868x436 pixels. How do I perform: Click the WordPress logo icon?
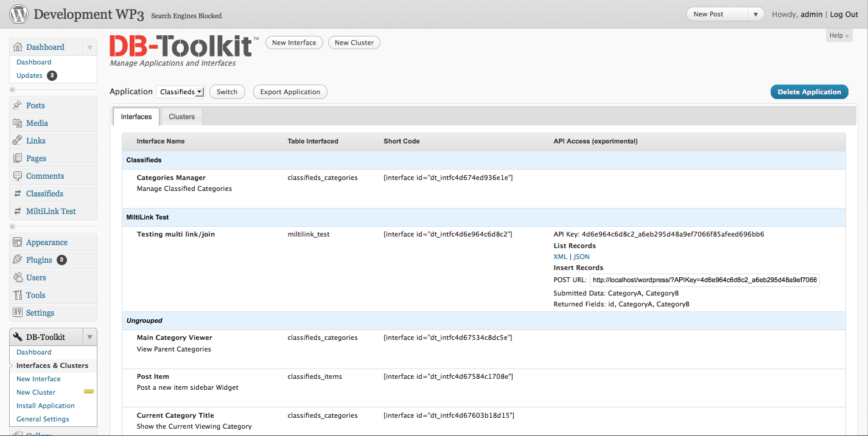[19, 14]
